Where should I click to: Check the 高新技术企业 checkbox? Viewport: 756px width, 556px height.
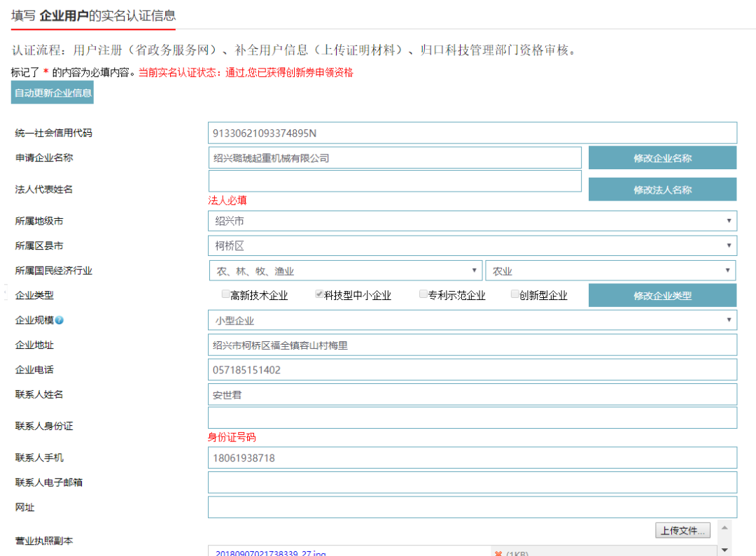(225, 294)
